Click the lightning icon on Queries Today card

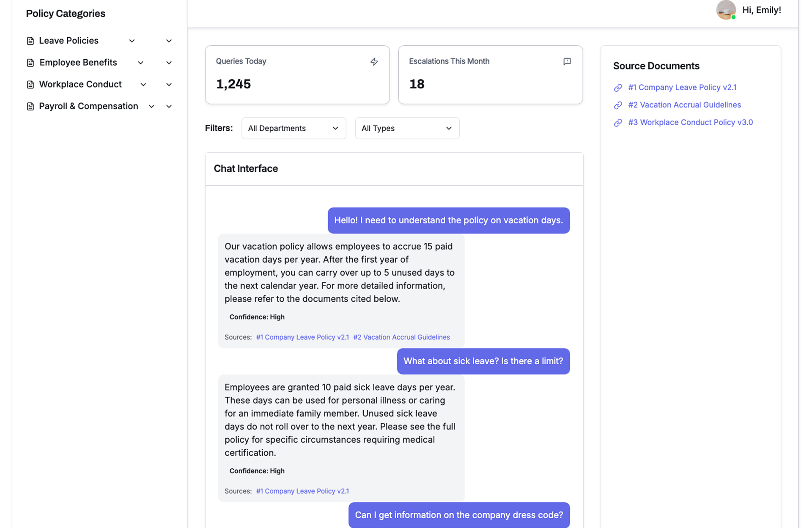tap(374, 62)
